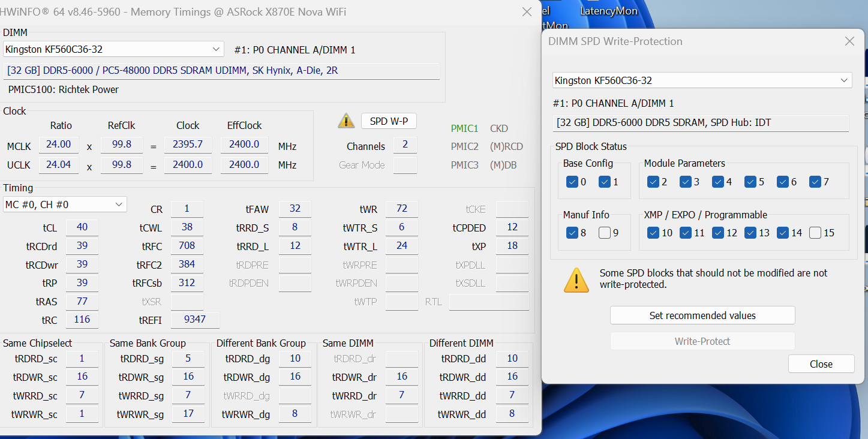Select the tCWL value field showing 38
The image size is (868, 439).
click(187, 228)
